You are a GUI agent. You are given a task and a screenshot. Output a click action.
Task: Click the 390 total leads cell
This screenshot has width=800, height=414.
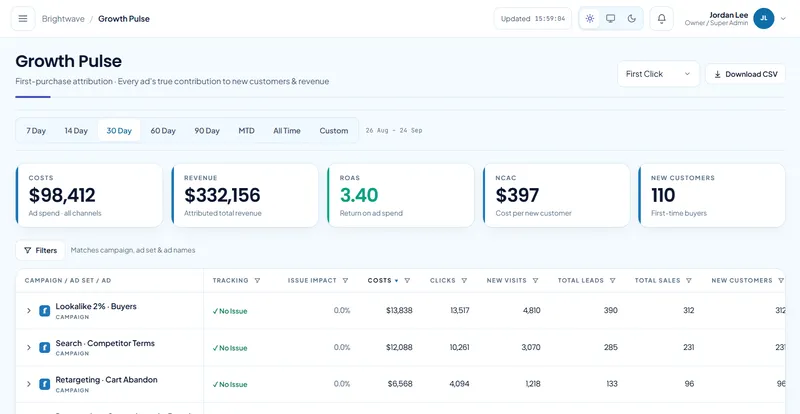[x=610, y=310]
